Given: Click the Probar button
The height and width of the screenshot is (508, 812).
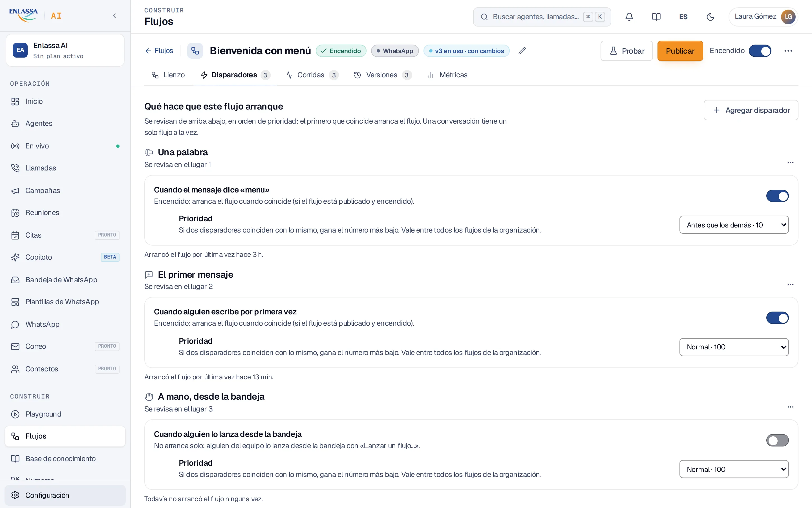Looking at the screenshot, I should [626, 51].
